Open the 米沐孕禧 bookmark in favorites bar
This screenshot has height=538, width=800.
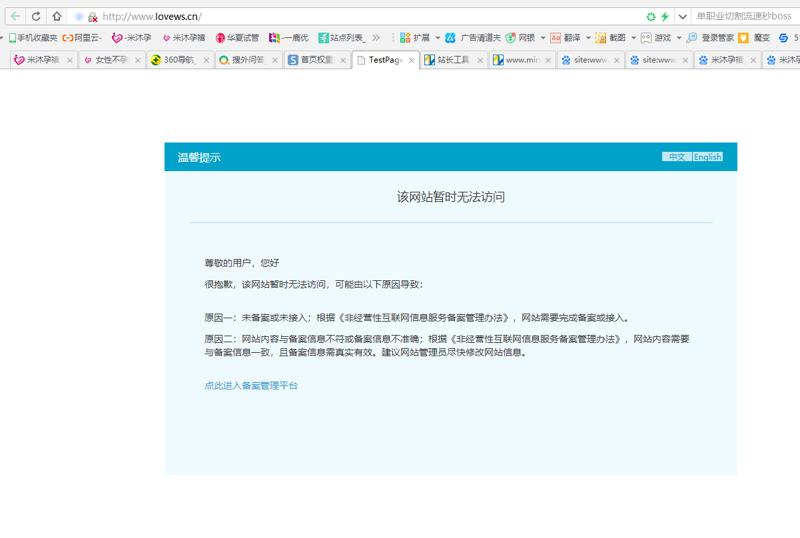[184, 38]
